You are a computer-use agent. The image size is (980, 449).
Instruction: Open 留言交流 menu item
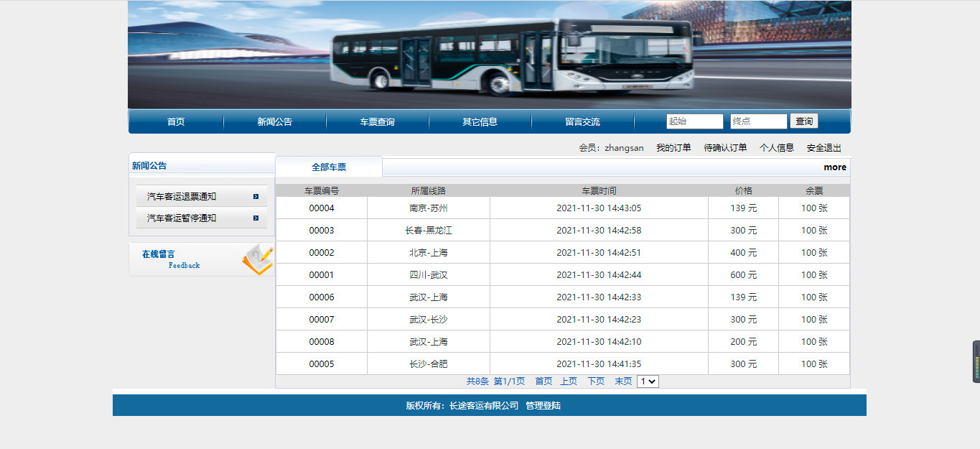tap(582, 121)
